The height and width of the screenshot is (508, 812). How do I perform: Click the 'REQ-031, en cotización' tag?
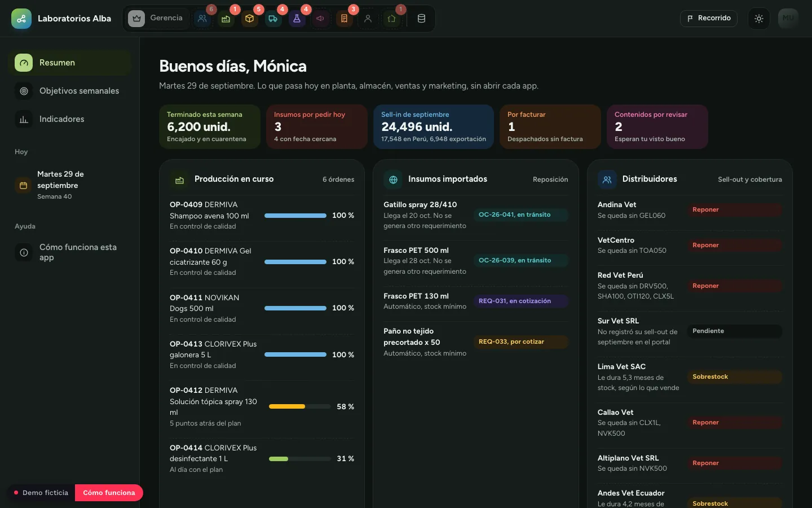tap(521, 301)
